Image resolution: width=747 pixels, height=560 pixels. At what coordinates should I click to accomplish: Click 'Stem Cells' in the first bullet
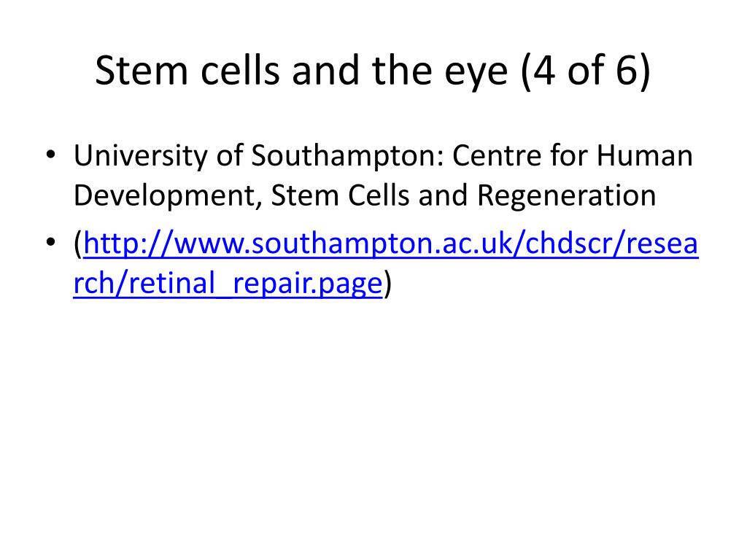[340, 195]
